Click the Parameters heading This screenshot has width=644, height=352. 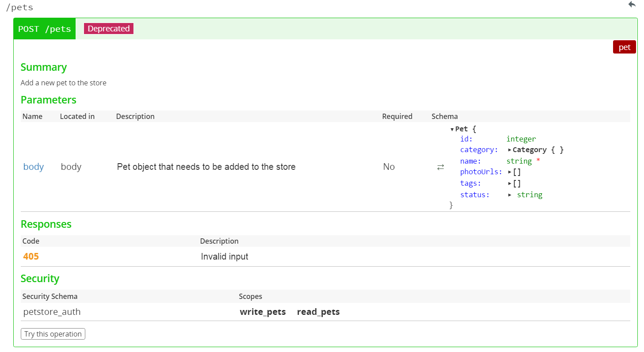click(x=49, y=100)
